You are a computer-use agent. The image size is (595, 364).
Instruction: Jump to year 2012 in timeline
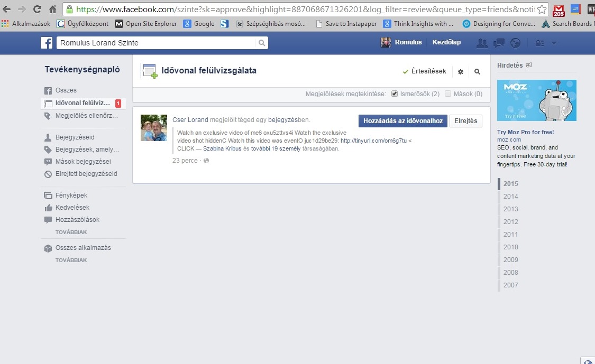point(510,222)
